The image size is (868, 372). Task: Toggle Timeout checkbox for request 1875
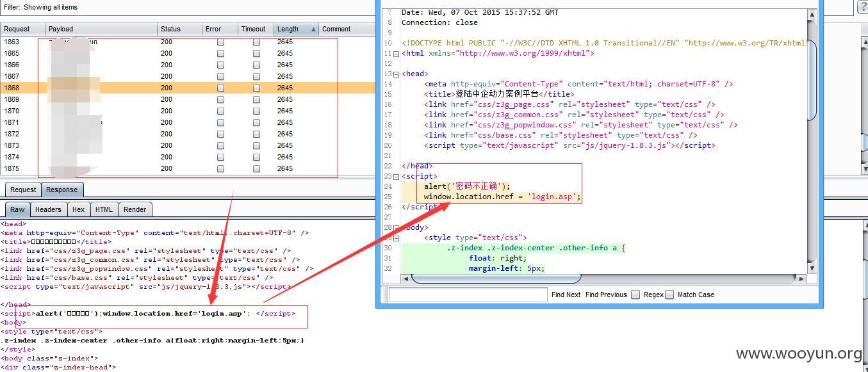(x=256, y=168)
